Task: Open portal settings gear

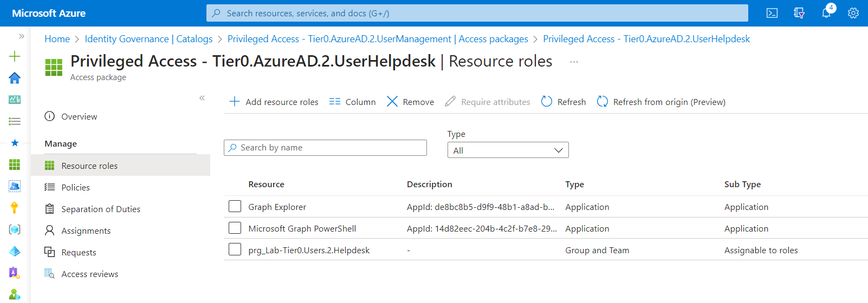Action: tap(853, 13)
